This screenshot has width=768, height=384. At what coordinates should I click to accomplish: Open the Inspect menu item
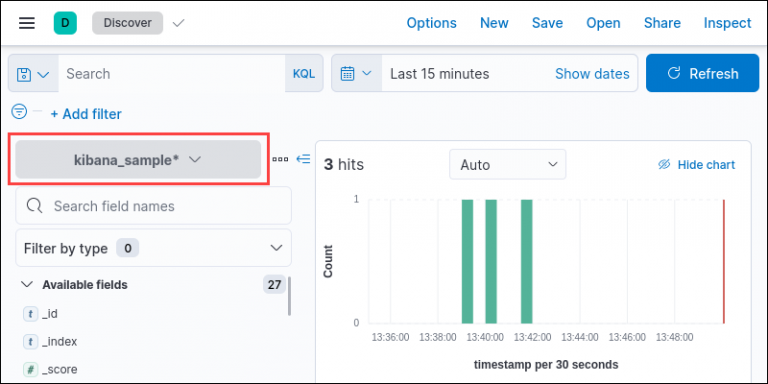pyautogui.click(x=727, y=23)
